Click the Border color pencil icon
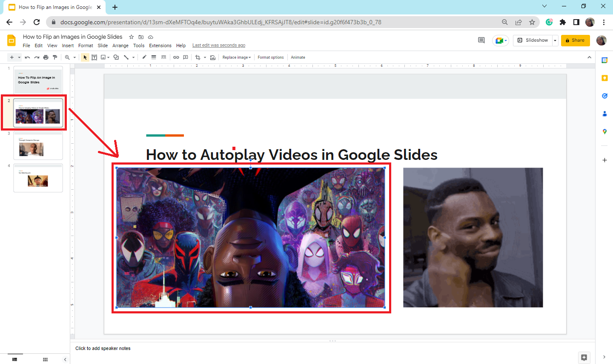The height and width of the screenshot is (364, 613). (144, 57)
